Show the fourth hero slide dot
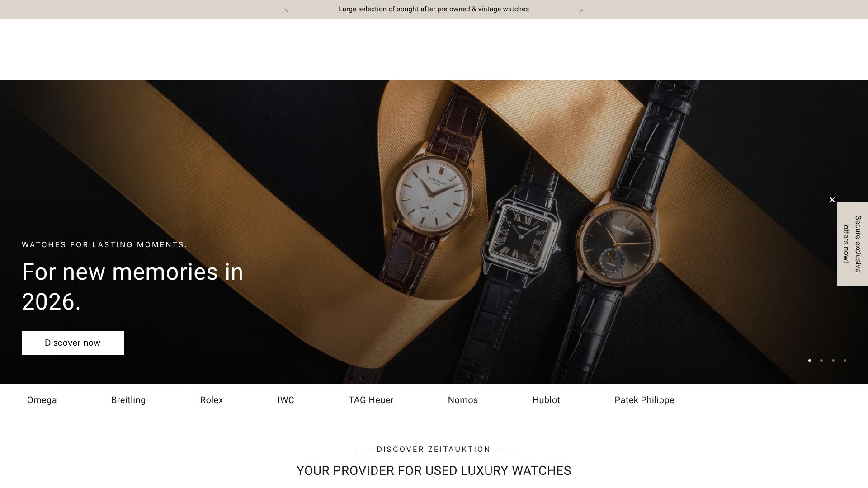The image size is (868, 488). [x=845, y=361]
